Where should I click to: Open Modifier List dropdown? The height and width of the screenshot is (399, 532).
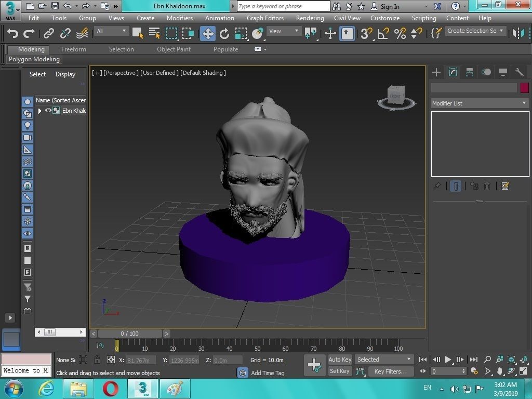click(480, 103)
